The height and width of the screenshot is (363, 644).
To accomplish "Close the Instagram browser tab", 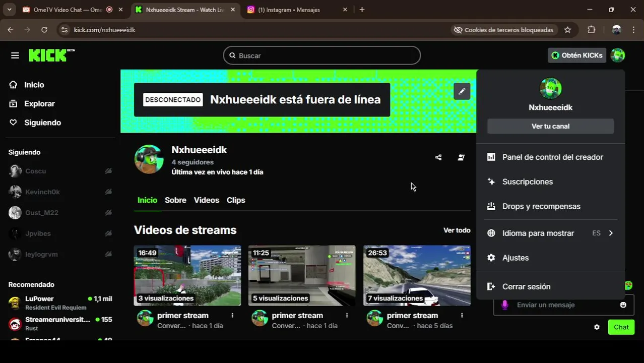I will coord(345,10).
